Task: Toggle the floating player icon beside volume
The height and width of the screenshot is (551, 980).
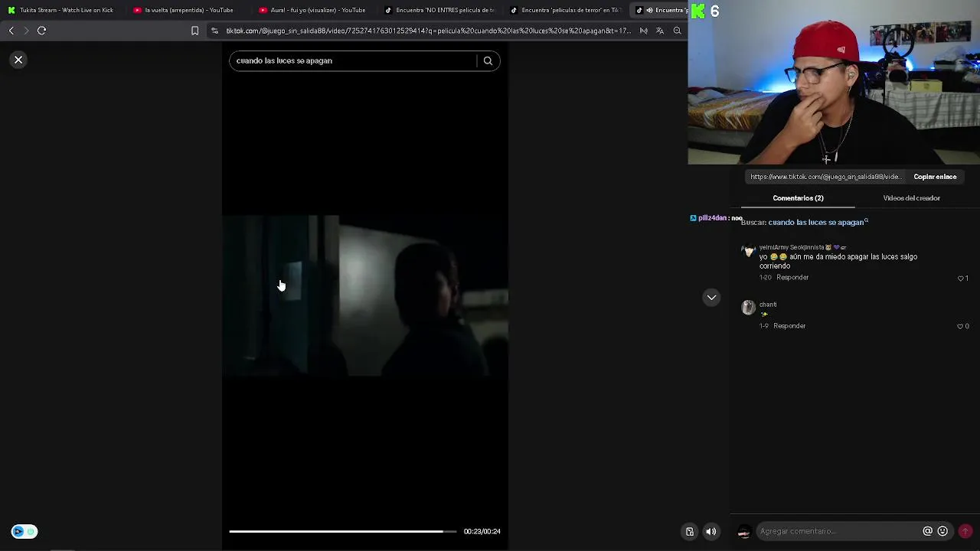Action: (x=690, y=532)
